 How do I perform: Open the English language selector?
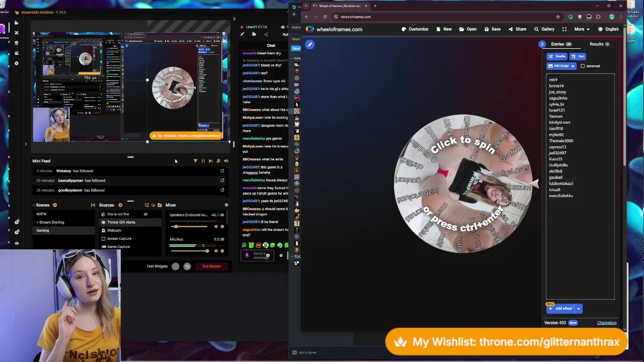point(608,29)
